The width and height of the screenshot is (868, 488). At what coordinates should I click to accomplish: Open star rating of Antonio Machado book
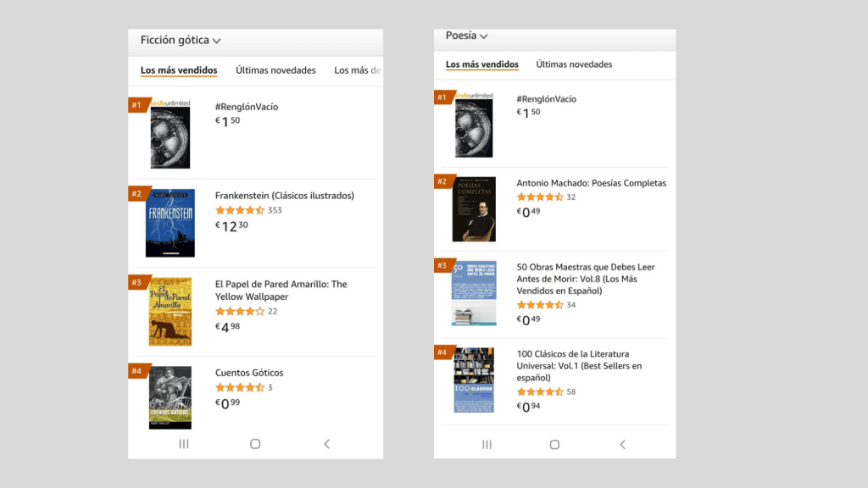(540, 197)
